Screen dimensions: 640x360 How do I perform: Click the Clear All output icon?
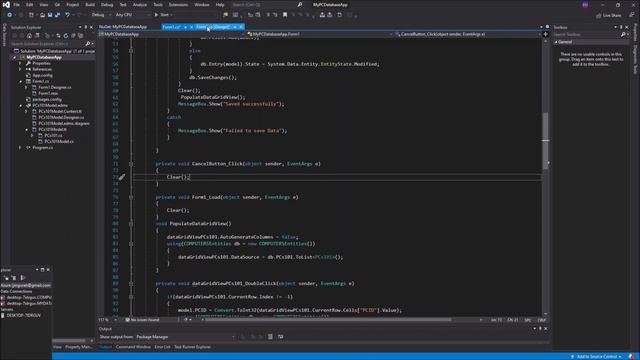pyautogui.click(x=270, y=337)
